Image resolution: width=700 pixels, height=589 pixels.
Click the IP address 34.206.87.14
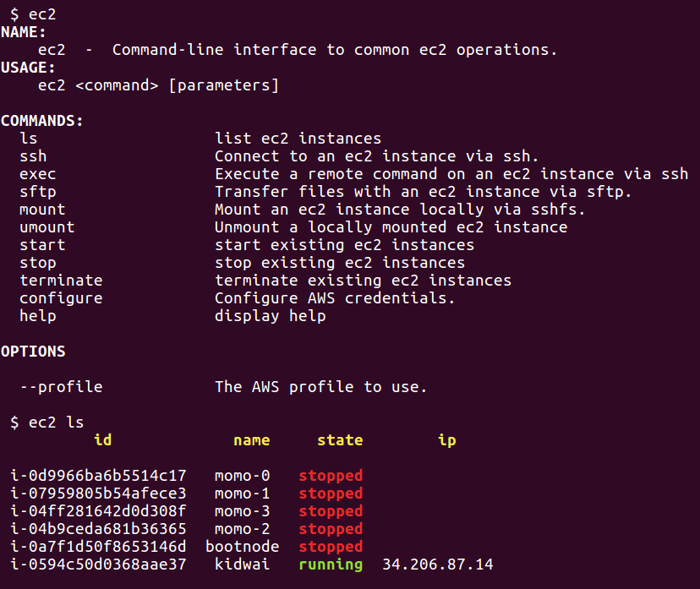pyautogui.click(x=438, y=564)
